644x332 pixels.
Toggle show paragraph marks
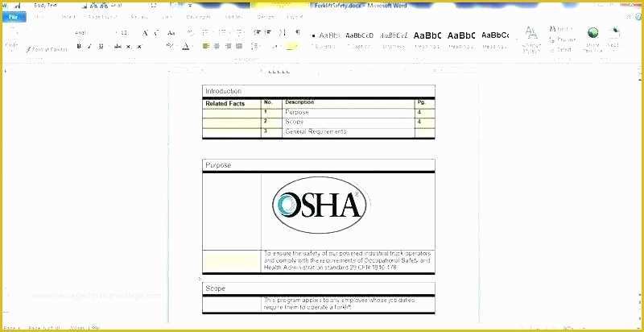point(298,32)
